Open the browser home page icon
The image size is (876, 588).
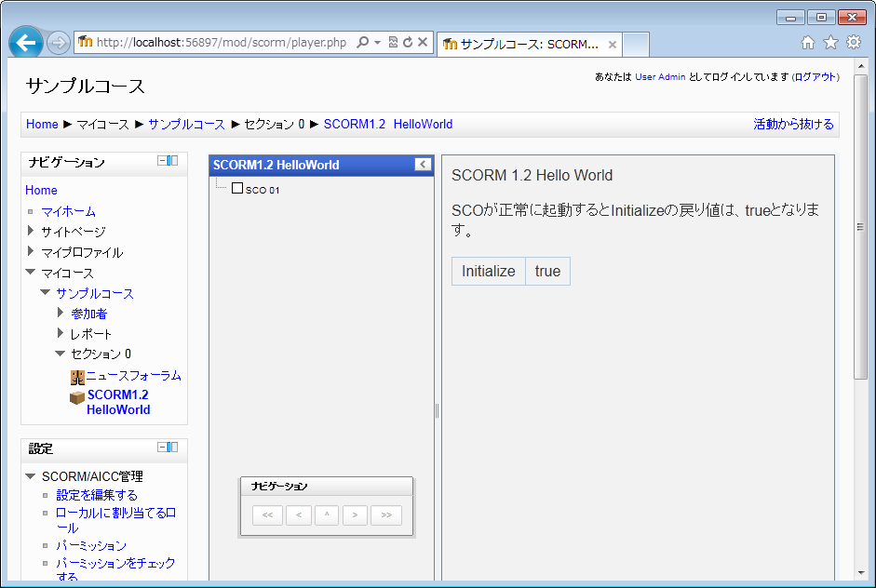[x=808, y=43]
